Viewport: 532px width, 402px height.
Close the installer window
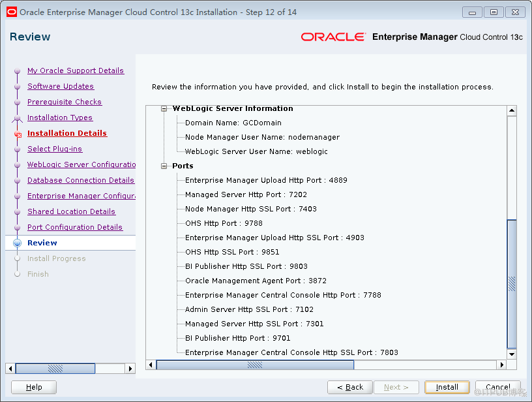(x=515, y=12)
